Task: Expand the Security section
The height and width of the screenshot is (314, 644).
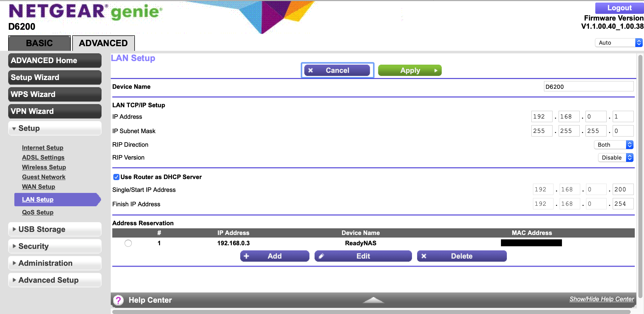Action: [x=55, y=246]
